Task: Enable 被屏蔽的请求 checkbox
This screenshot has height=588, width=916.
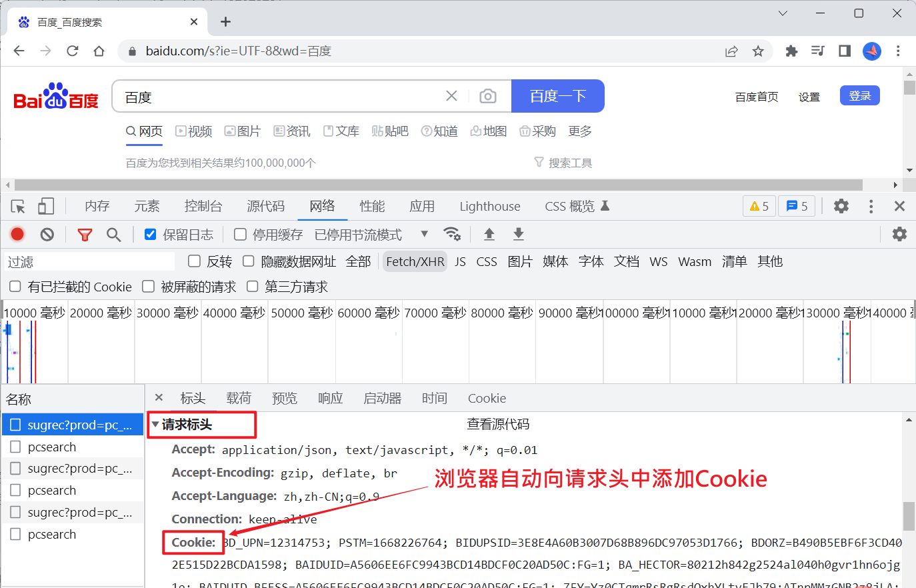Action: pos(148,286)
